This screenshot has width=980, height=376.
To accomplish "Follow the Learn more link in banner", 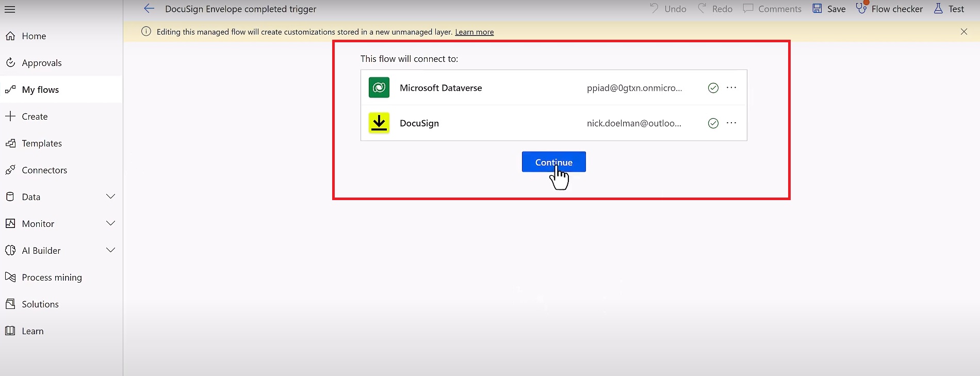I will [x=474, y=32].
